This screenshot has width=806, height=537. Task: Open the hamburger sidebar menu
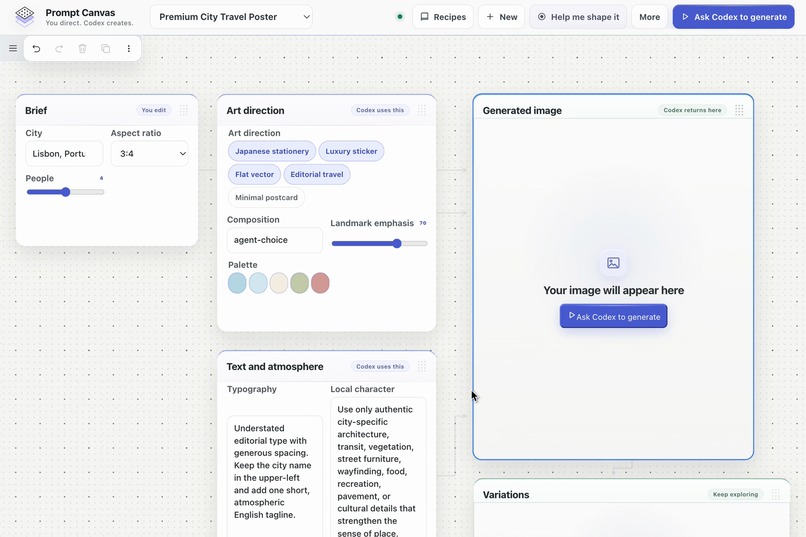click(x=13, y=48)
